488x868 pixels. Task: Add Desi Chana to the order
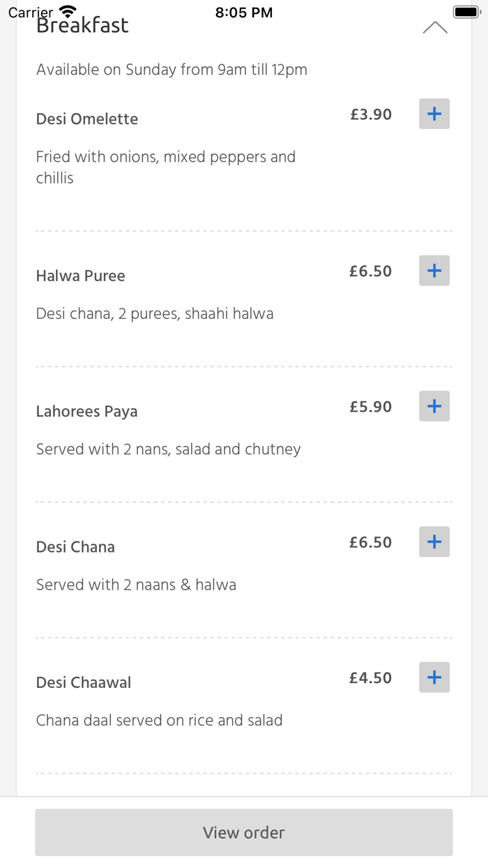[434, 541]
